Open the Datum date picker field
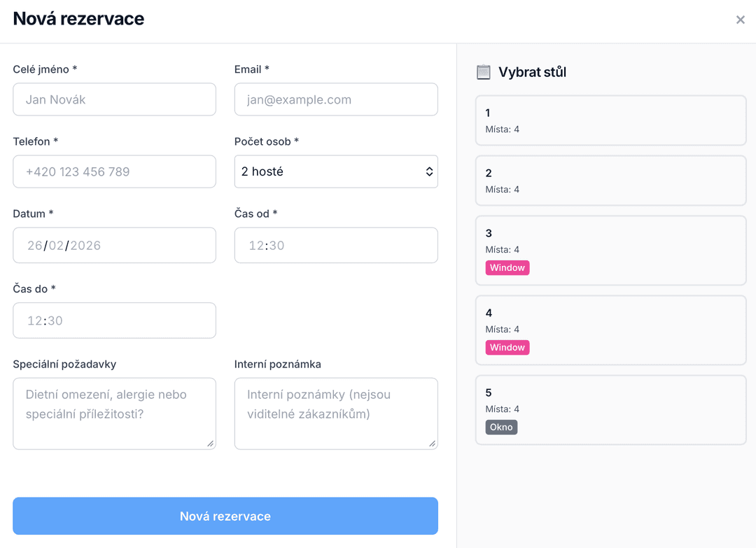Screen dimensions: 756x548 [x=114, y=246]
